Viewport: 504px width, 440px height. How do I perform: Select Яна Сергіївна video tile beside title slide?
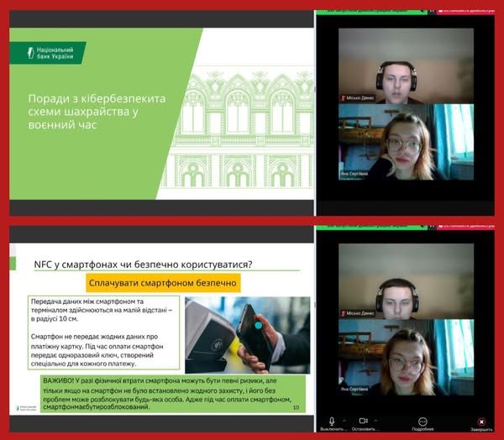point(406,142)
